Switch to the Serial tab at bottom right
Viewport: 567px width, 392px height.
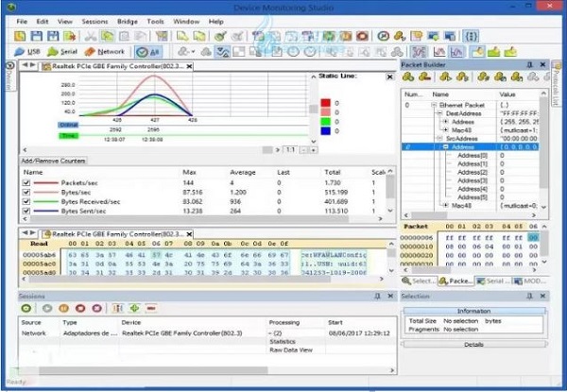[x=492, y=281]
